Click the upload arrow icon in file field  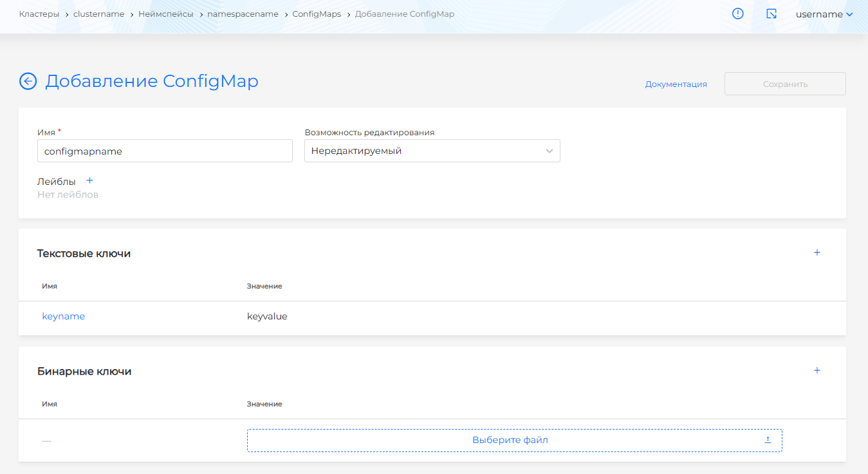(x=768, y=440)
